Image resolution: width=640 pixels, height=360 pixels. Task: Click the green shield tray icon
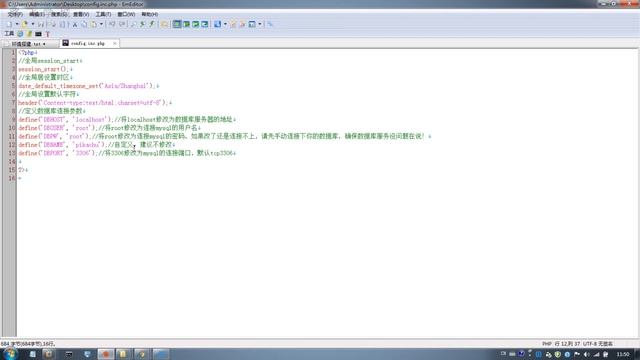[558, 354]
